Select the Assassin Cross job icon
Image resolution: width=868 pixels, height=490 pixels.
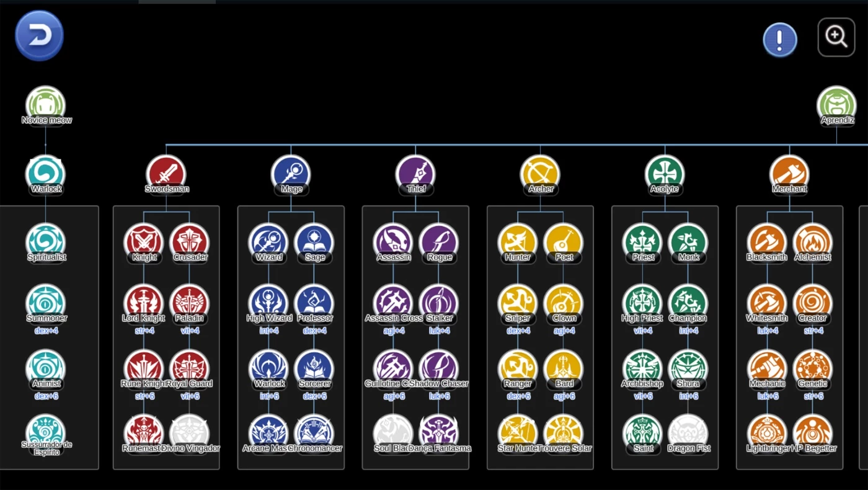pos(394,304)
